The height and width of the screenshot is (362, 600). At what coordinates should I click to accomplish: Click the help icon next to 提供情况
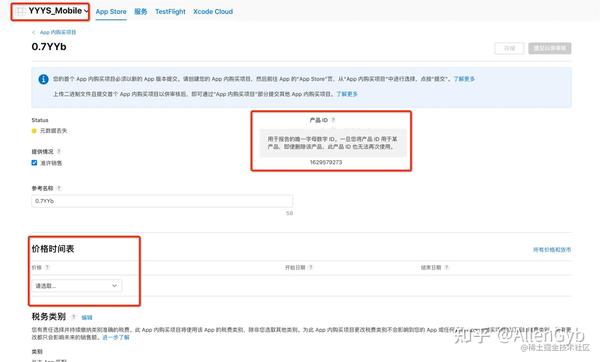point(59,152)
